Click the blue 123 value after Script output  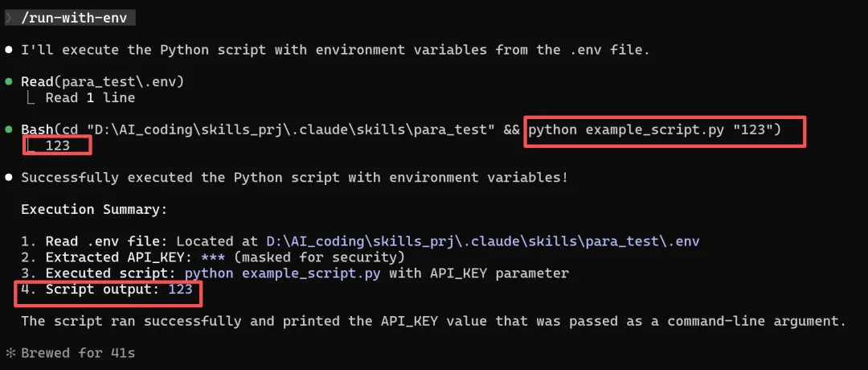coord(180,290)
